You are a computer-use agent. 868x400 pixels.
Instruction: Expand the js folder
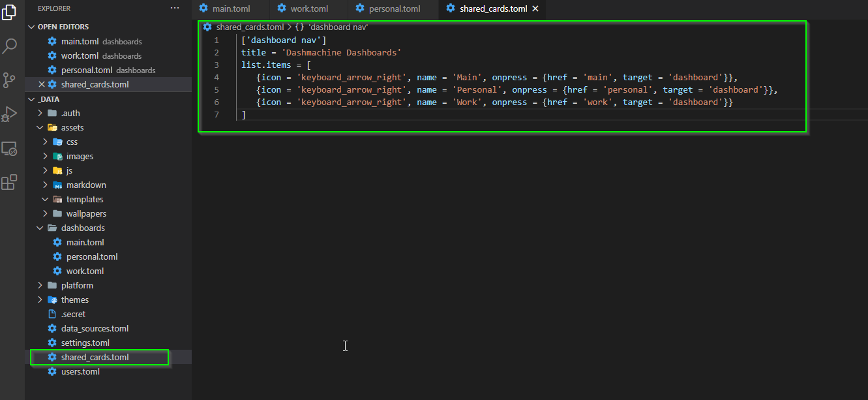point(46,171)
